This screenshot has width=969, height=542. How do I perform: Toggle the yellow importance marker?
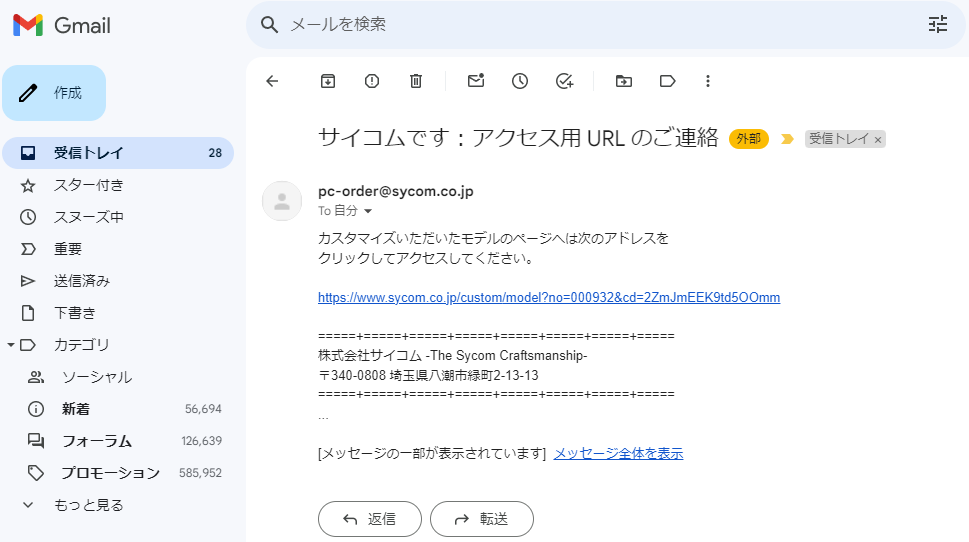pos(787,139)
